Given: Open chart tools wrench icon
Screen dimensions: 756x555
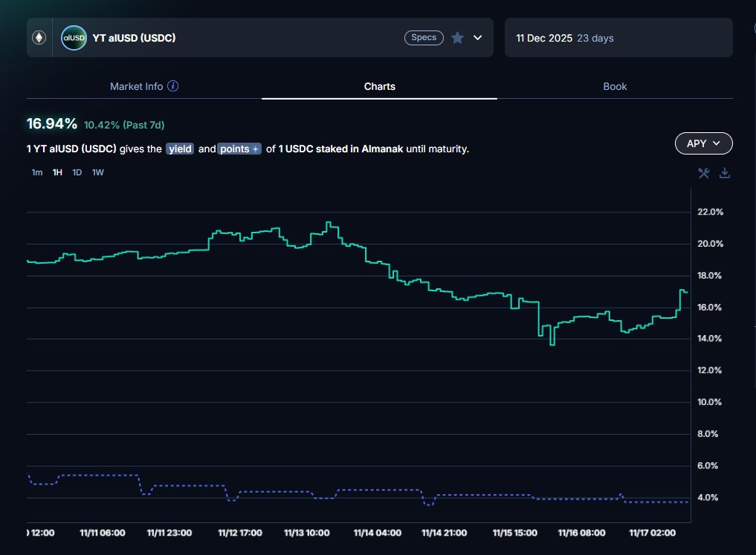Looking at the screenshot, I should pyautogui.click(x=704, y=173).
